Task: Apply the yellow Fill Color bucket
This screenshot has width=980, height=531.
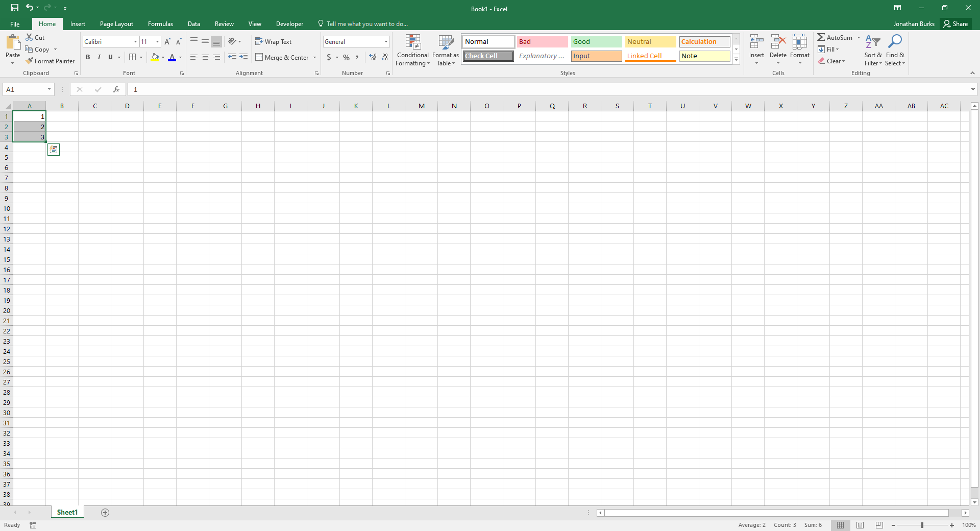Action: 155,57
